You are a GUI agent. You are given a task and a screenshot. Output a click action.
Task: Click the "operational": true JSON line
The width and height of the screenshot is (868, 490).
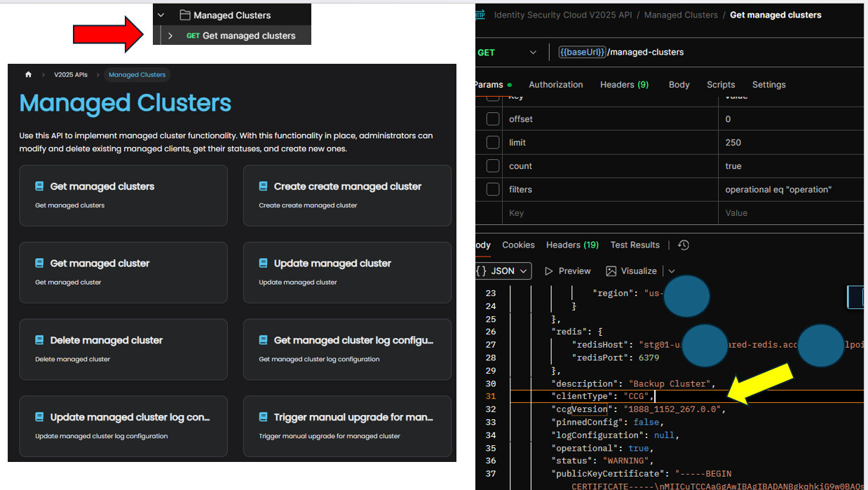click(x=602, y=448)
